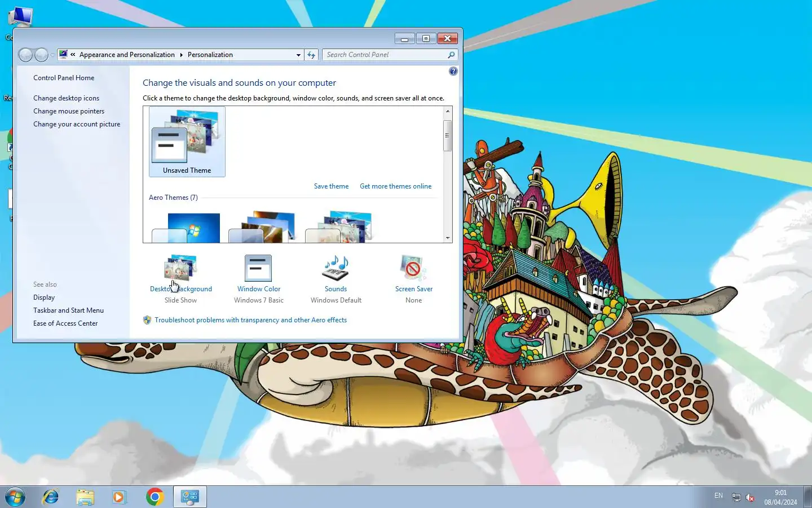812x508 pixels.
Task: Open Get more themes online
Action: tap(395, 186)
